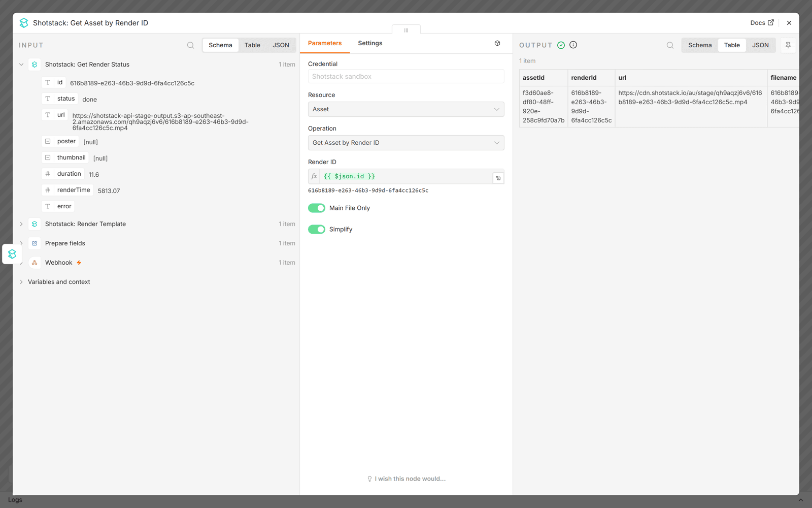Open the Logs panel at bottom

[15, 500]
